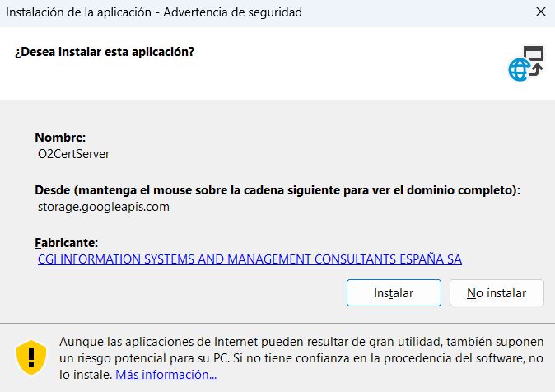555x392 pixels.
Task: Click the '¿Desea instalar esta aplicación?' heading
Action: click(x=105, y=52)
